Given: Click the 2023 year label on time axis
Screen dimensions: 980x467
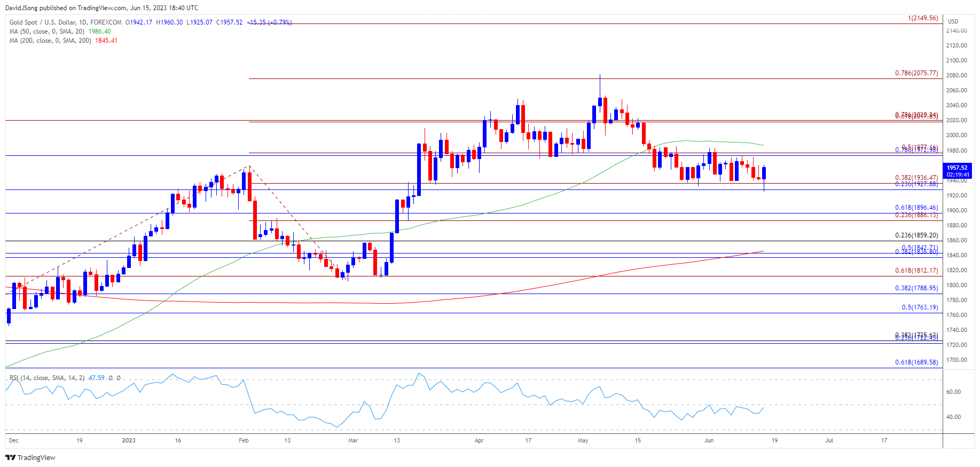Looking at the screenshot, I should (129, 440).
